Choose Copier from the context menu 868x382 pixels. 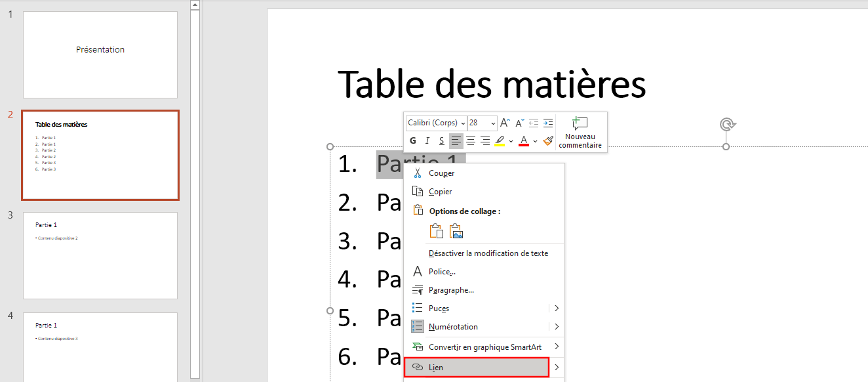(x=484, y=192)
